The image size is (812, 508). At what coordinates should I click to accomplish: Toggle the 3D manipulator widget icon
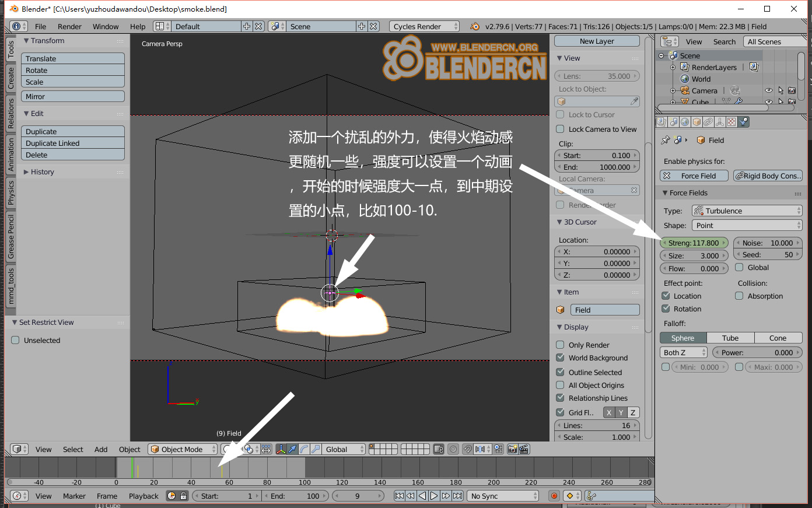[x=281, y=449]
